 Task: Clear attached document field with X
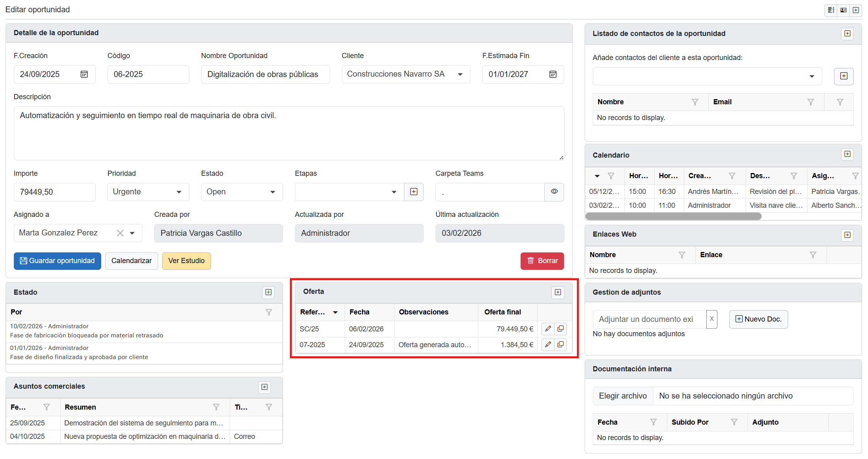711,319
